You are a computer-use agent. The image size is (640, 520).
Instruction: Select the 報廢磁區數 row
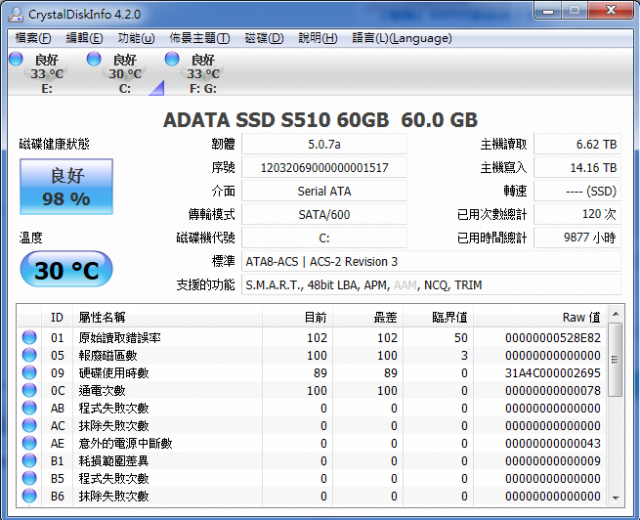click(x=312, y=355)
